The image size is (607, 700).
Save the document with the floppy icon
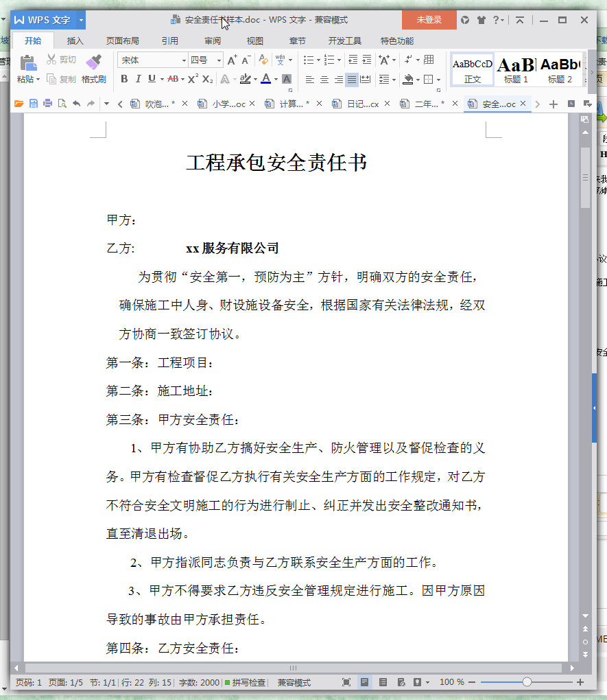coord(34,104)
